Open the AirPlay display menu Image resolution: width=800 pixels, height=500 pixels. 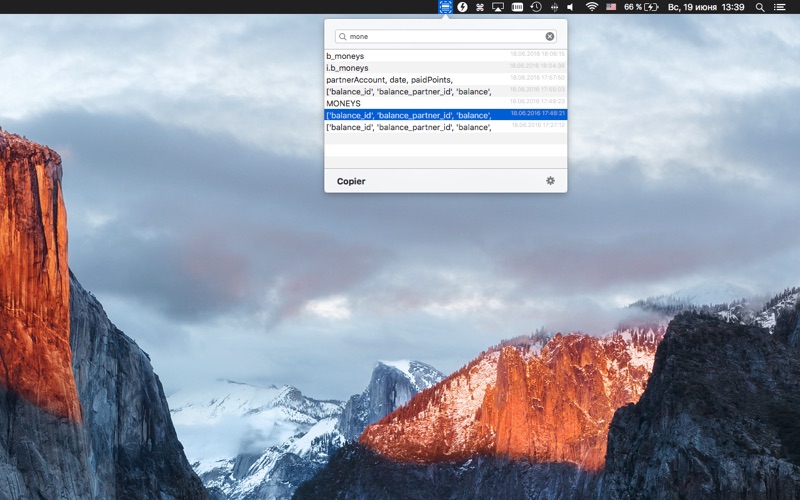(498, 7)
